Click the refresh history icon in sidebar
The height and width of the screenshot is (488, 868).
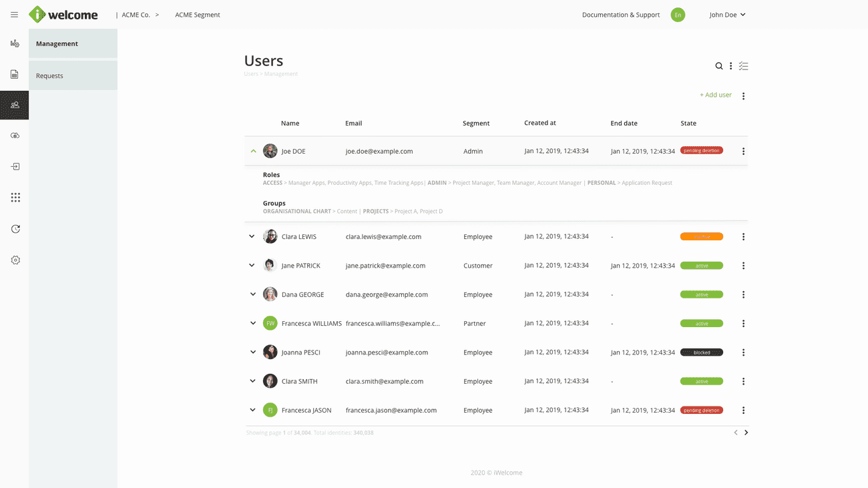click(x=15, y=229)
